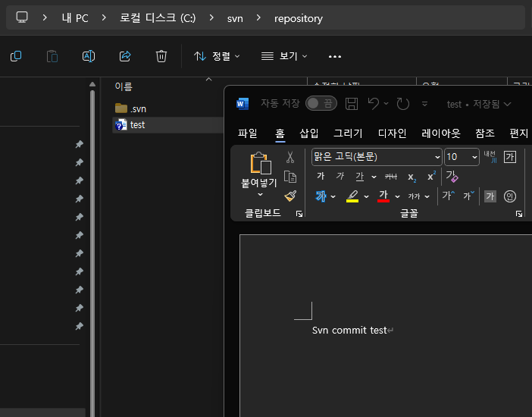532x417 pixels.
Task: Click the increase font size 가 icon
Action: click(448, 196)
